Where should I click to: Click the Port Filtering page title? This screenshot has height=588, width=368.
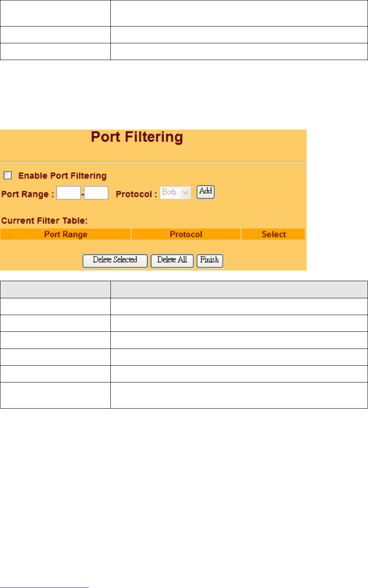(x=137, y=137)
